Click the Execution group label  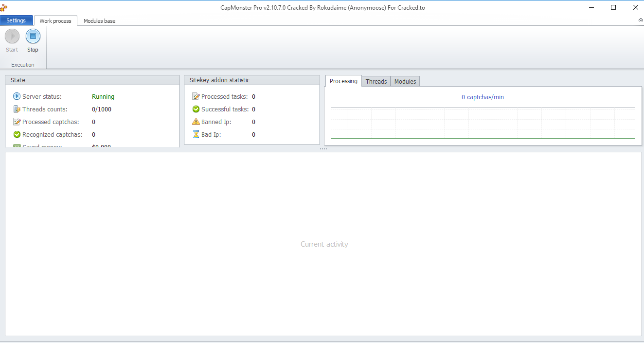tap(23, 65)
